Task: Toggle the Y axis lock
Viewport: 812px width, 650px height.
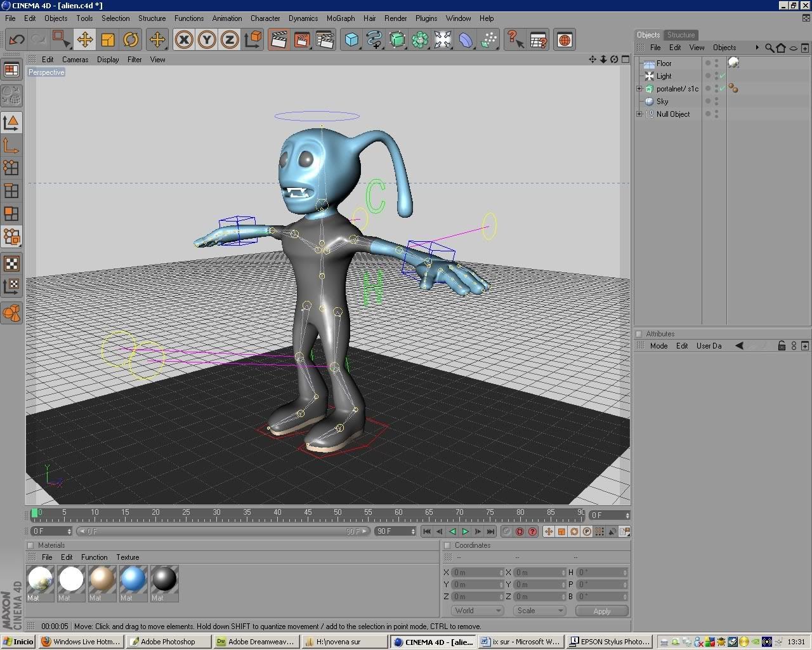Action: point(207,40)
